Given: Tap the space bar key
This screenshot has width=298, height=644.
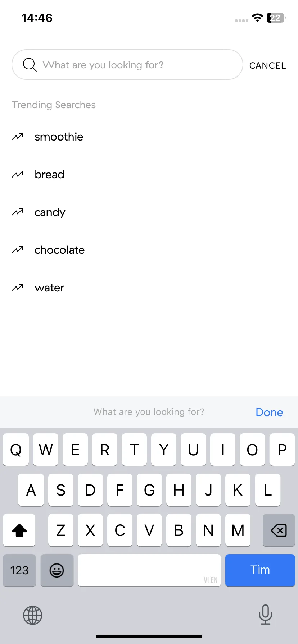Looking at the screenshot, I should pyautogui.click(x=149, y=570).
